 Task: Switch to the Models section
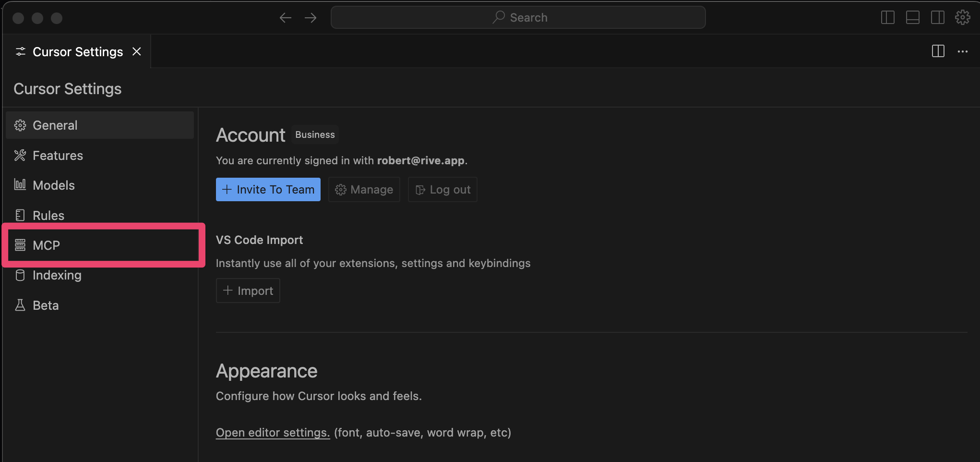click(100, 185)
